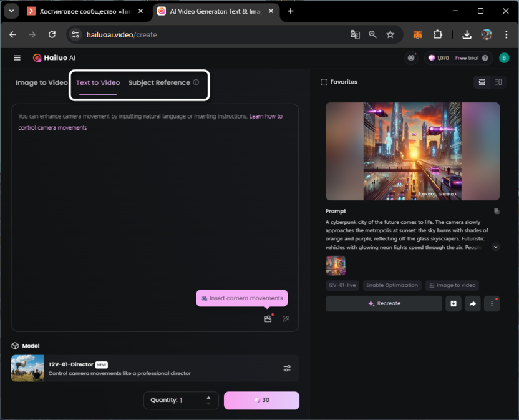This screenshot has height=420, width=519.
Task: Click the Image to video tag
Action: (452, 285)
